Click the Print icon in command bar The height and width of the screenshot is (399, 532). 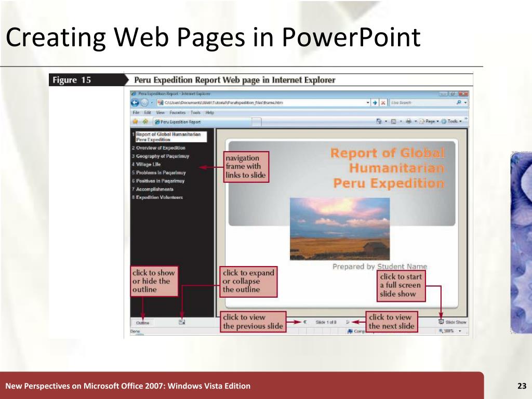tap(408, 122)
